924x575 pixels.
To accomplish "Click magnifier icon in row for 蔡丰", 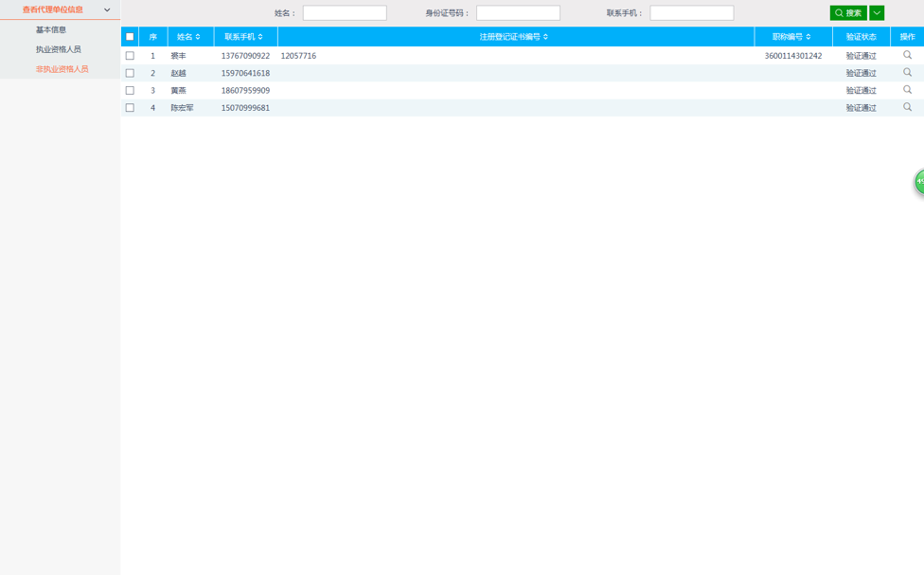I will point(907,56).
